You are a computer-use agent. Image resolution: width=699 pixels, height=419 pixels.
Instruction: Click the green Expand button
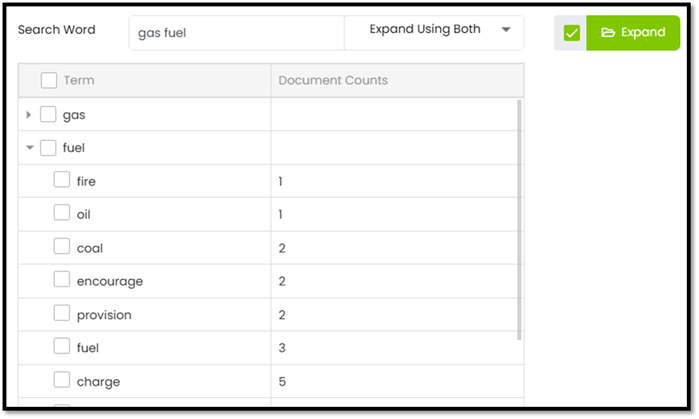click(633, 33)
